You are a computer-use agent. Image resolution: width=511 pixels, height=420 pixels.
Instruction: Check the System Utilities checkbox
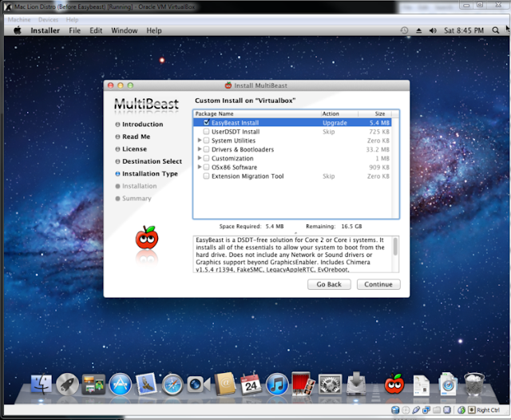[x=206, y=140]
